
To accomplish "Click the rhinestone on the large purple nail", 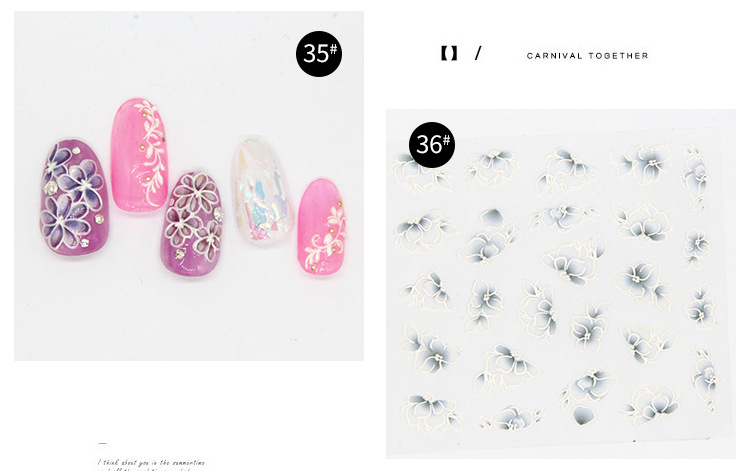I will [51, 188].
